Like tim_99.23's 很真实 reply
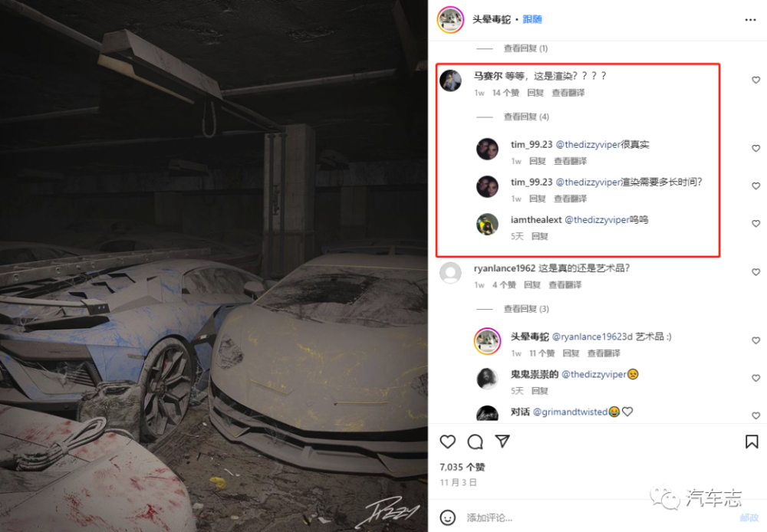 coord(755,148)
